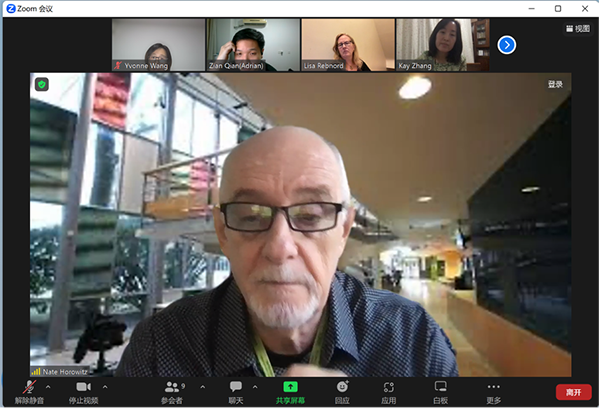Image resolution: width=600 pixels, height=409 pixels.
Task: Click the 登录 sign-in link
Action: (x=555, y=85)
